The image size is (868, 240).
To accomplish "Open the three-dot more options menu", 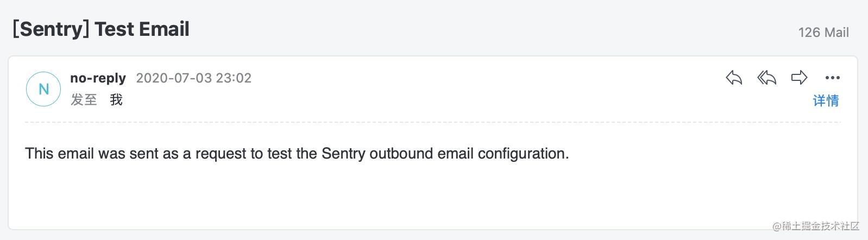I will pos(832,78).
